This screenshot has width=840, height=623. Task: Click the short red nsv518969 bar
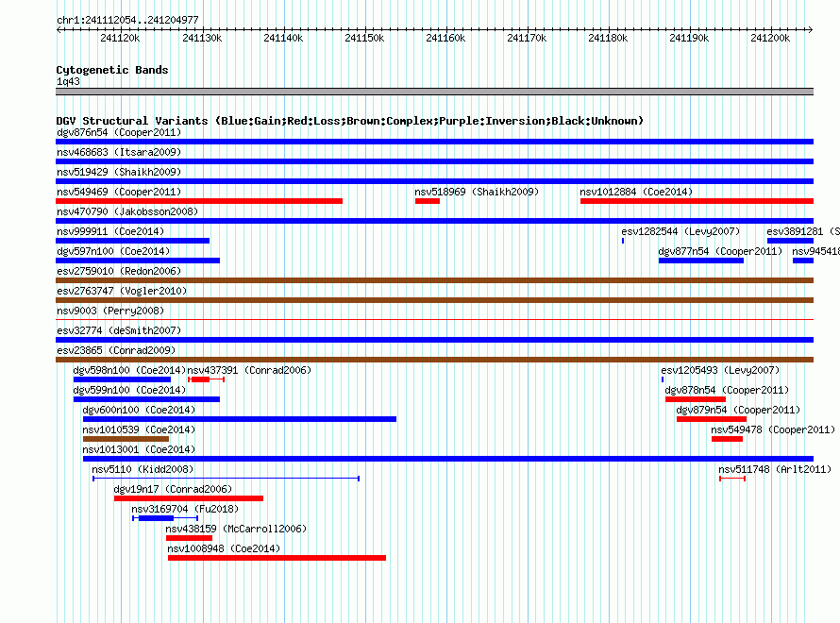click(x=428, y=201)
